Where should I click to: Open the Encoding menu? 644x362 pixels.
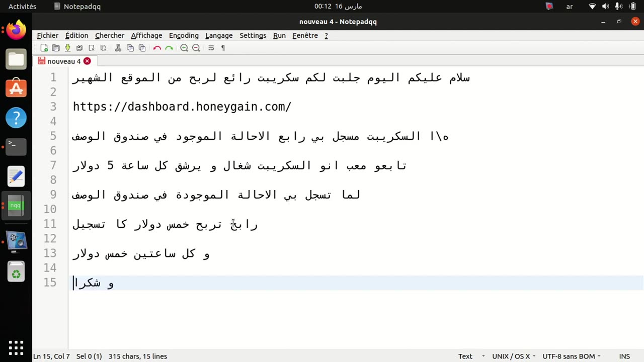184,35
